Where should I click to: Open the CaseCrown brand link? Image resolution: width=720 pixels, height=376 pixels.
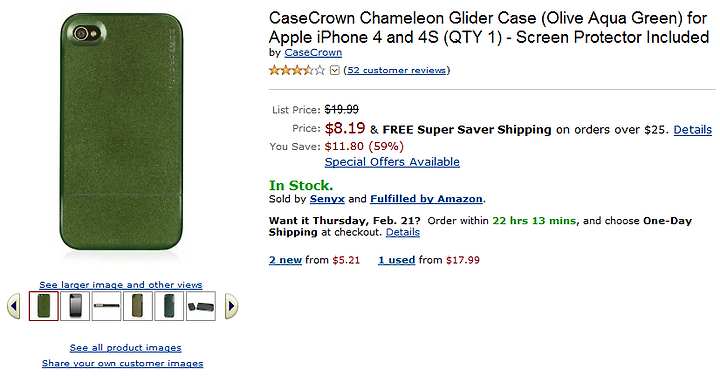point(313,53)
